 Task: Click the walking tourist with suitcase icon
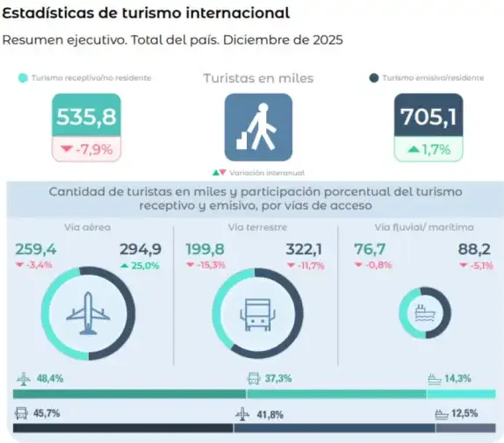[x=258, y=127]
